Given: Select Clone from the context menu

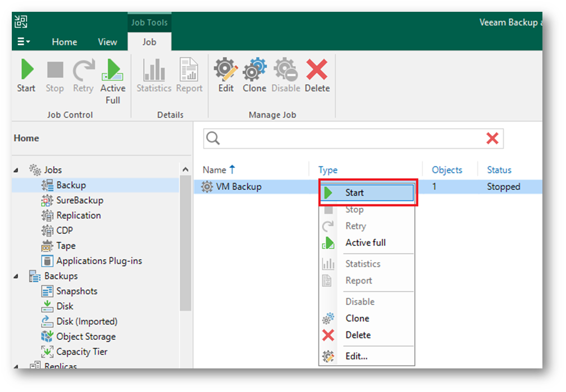Looking at the screenshot, I should click(357, 318).
